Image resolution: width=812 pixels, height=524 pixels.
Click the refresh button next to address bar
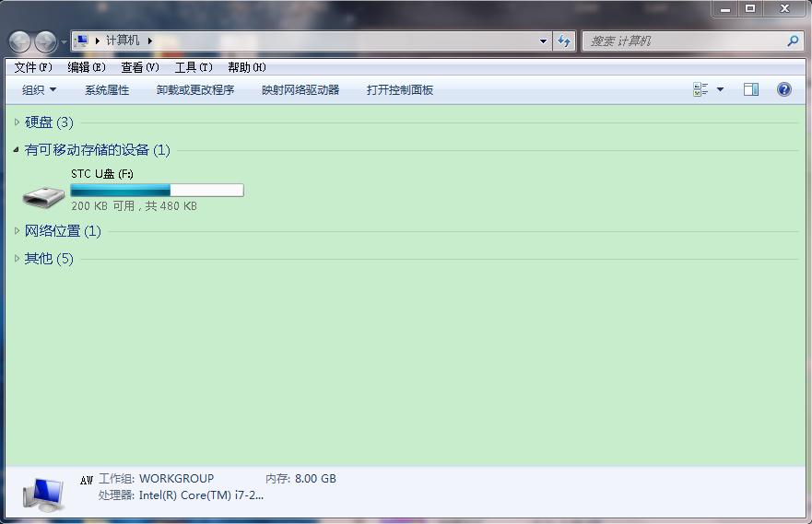click(564, 41)
